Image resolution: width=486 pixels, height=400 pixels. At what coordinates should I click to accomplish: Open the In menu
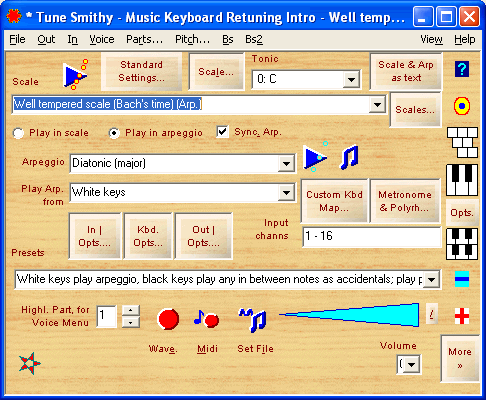coord(72,39)
